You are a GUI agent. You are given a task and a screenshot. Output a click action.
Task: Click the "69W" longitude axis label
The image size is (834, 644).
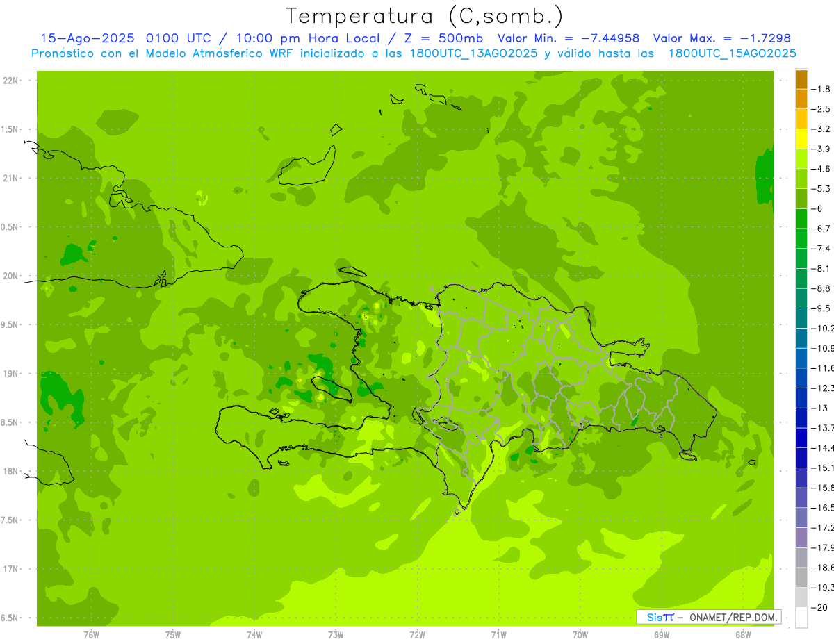click(662, 635)
